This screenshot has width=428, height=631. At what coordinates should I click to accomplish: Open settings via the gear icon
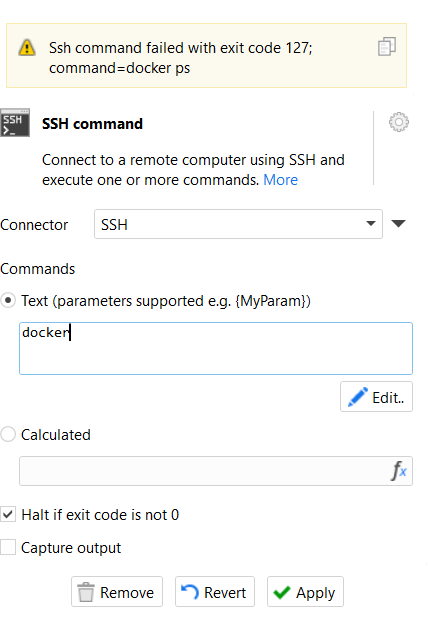[x=399, y=122]
